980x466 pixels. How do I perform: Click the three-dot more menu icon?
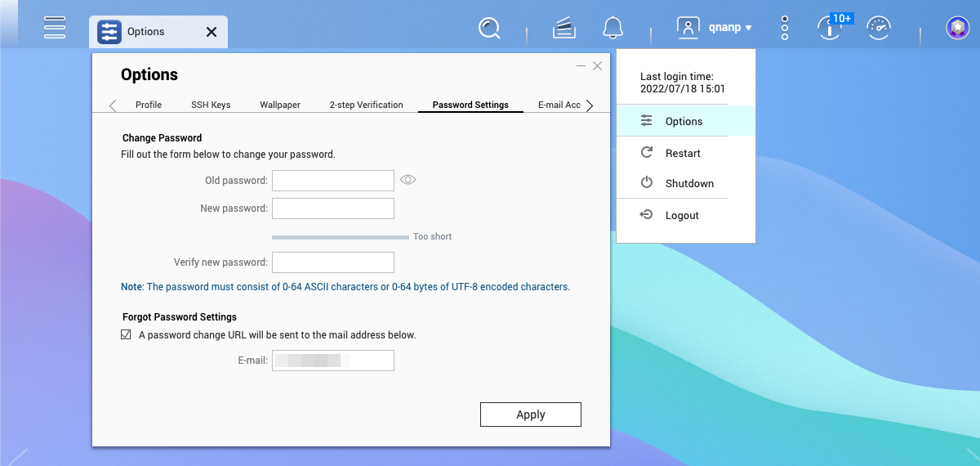click(x=785, y=28)
